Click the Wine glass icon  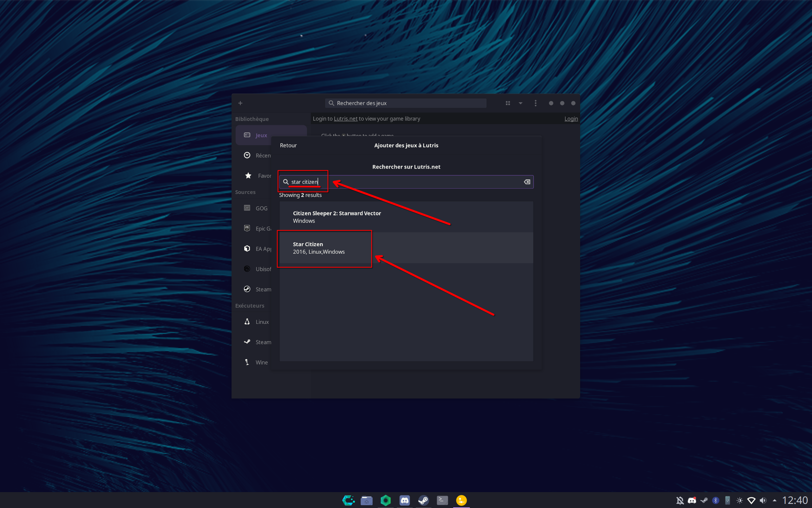click(247, 362)
